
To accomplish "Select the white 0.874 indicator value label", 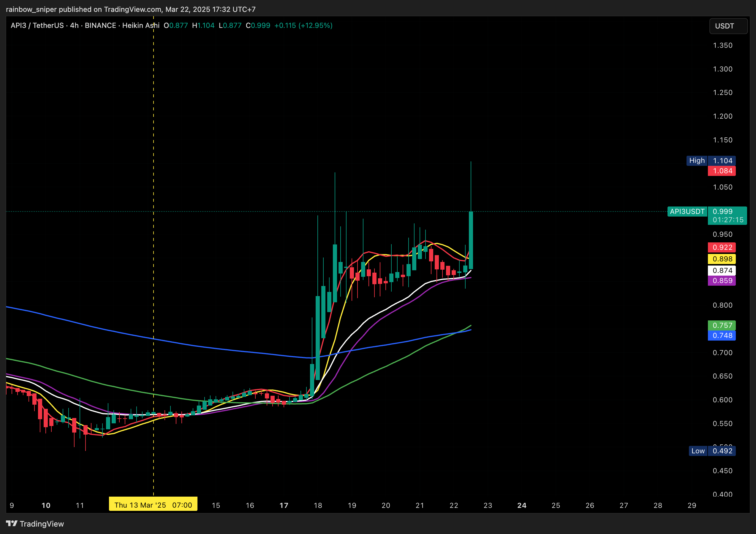I will click(x=722, y=271).
